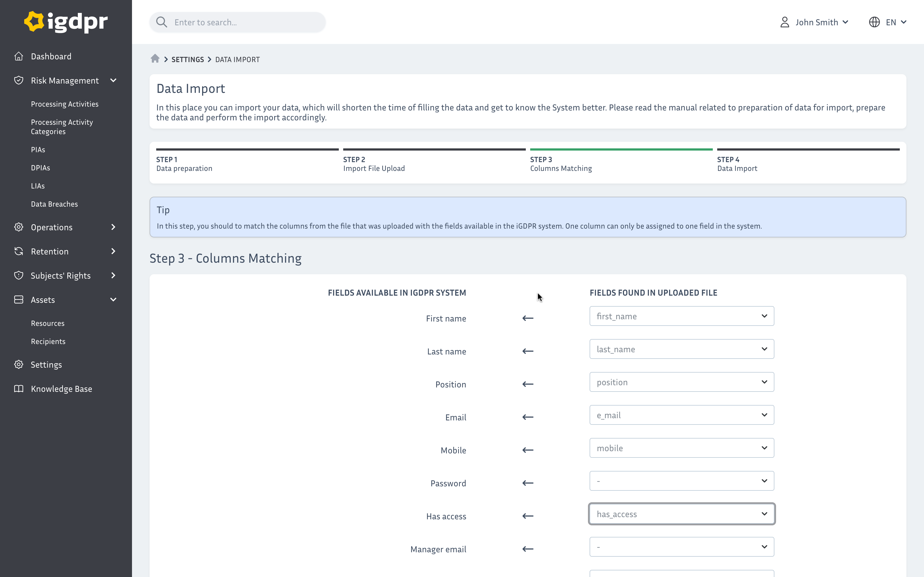Click the Knowledge Base book icon

click(19, 389)
